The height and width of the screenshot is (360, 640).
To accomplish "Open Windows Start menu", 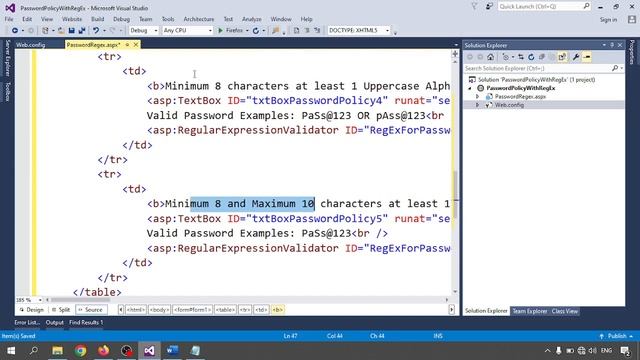I will [x=11, y=351].
